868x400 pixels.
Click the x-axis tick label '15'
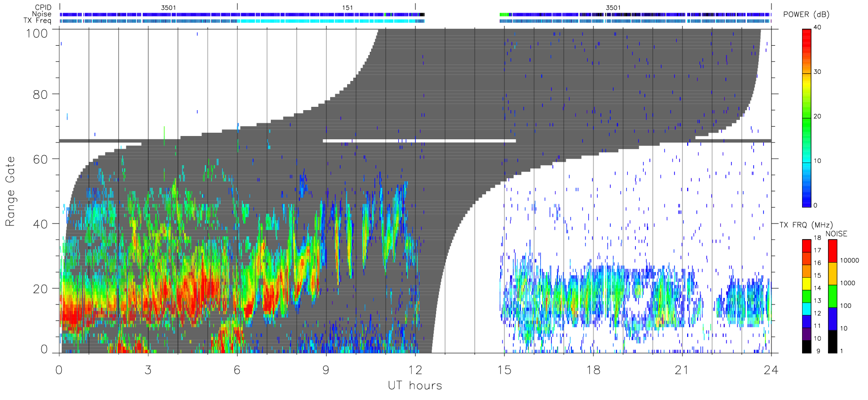(504, 370)
